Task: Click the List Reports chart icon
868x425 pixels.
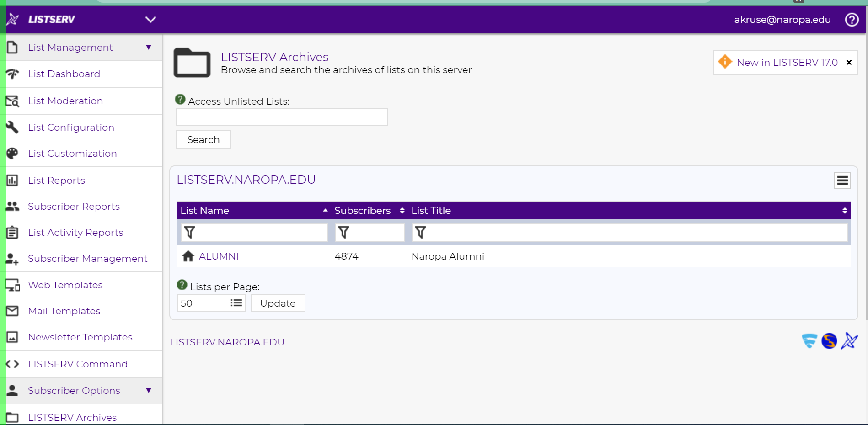Action: tap(12, 180)
